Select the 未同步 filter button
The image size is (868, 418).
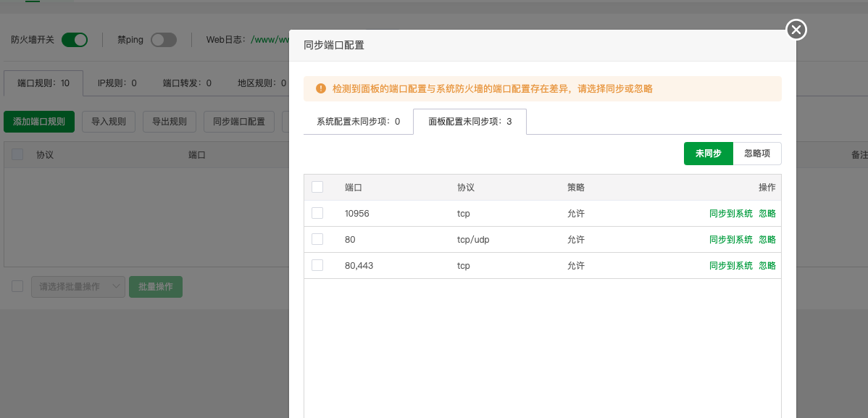(x=709, y=154)
